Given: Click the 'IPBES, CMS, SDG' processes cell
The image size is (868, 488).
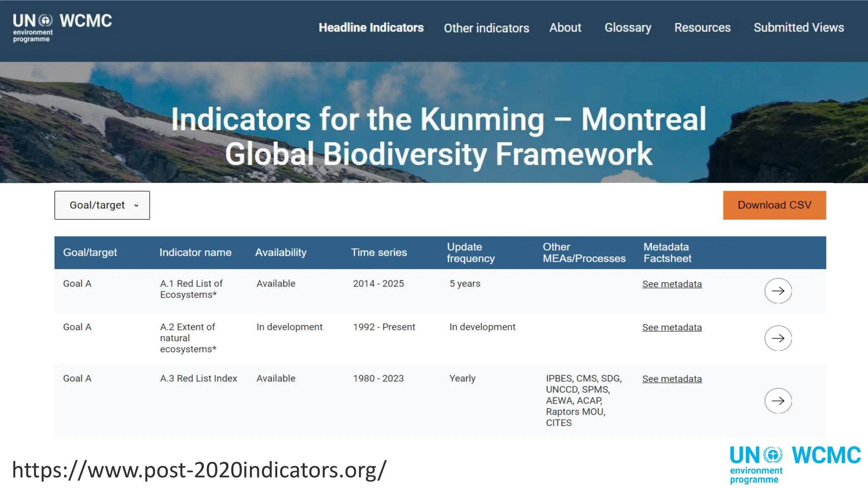Looking at the screenshot, I should (584, 400).
